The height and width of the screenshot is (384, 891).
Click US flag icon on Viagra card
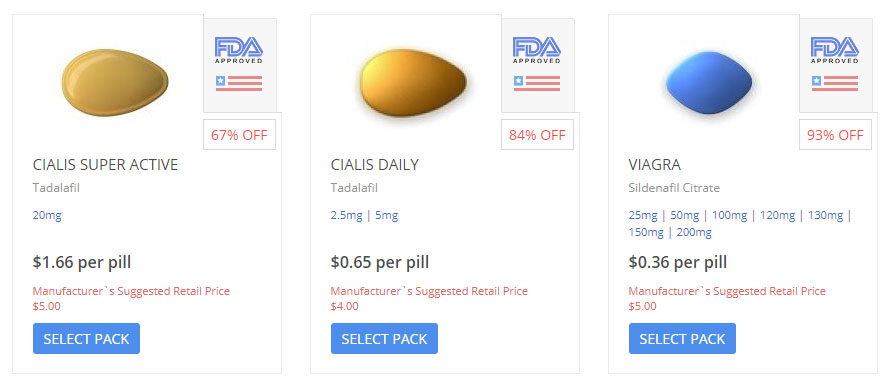coord(834,84)
